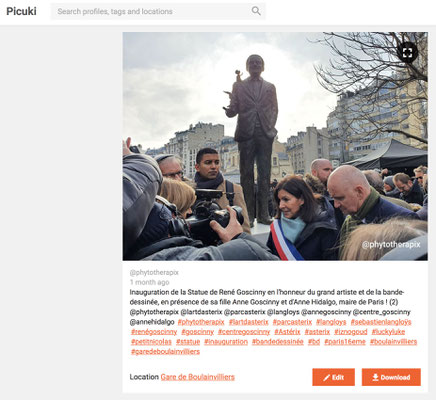Image resolution: width=436 pixels, height=400 pixels.
Task: Click the search magnifier icon
Action: [x=256, y=11]
